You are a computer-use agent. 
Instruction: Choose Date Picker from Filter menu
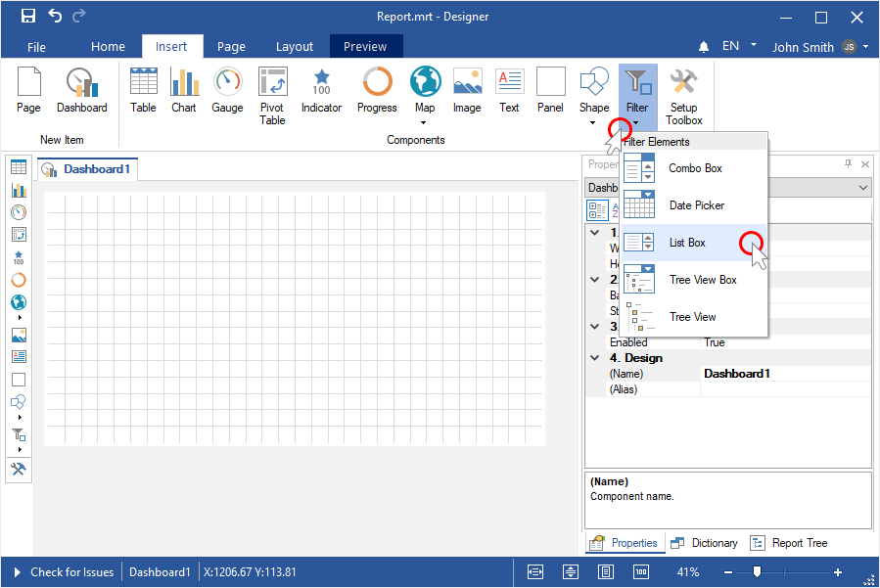coord(695,205)
